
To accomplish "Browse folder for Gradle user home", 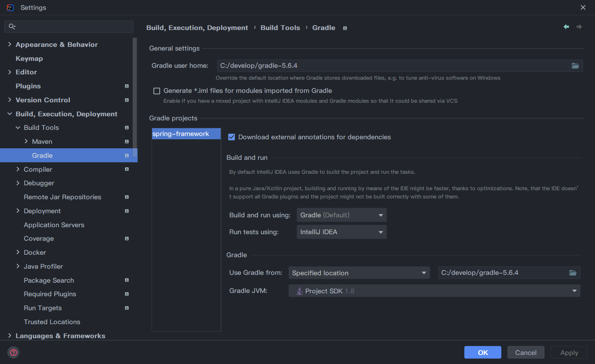I will click(x=575, y=66).
